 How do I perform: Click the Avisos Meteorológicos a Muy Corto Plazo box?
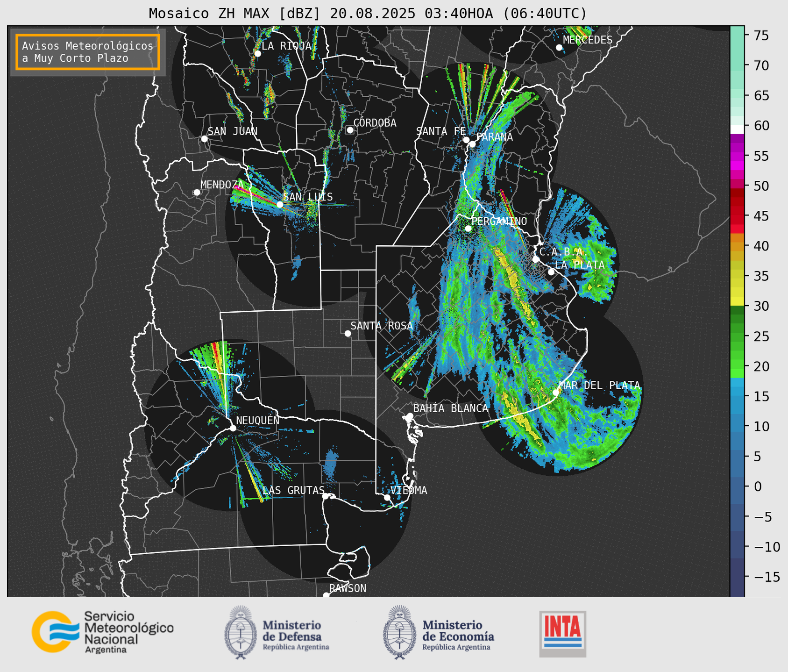point(88,52)
